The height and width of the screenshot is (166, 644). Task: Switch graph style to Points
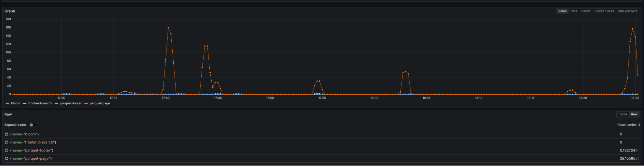585,11
